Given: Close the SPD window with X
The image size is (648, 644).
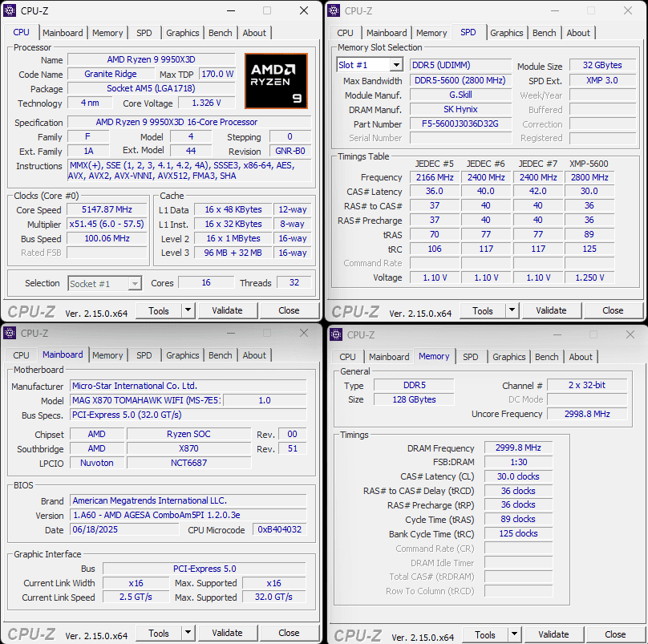Looking at the screenshot, I should coord(628,10).
